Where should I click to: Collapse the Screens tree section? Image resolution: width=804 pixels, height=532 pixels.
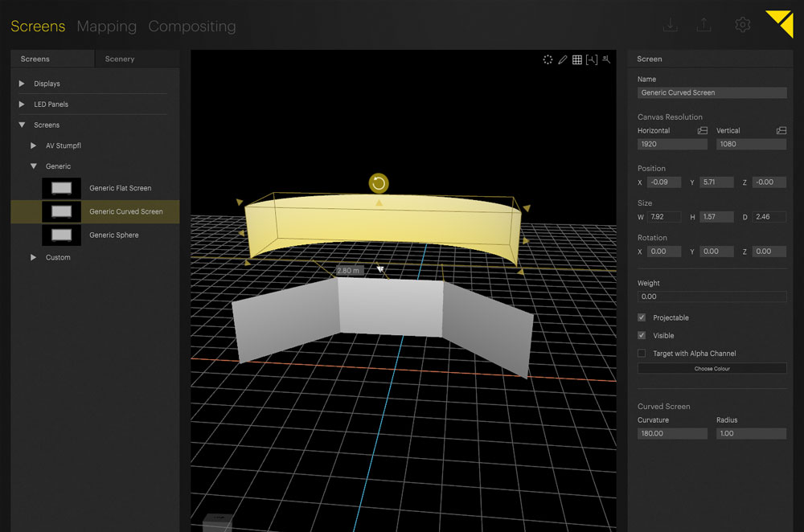(19, 125)
